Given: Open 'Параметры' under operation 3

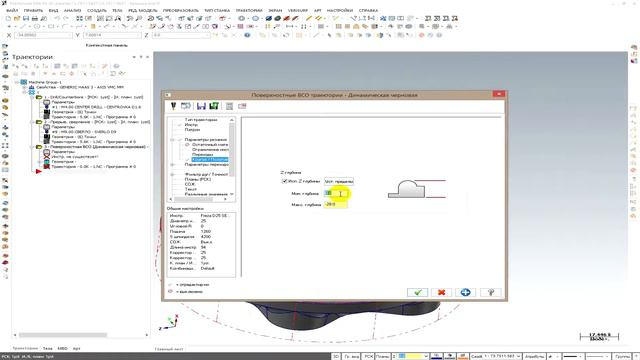Looking at the screenshot, I should [63, 151].
